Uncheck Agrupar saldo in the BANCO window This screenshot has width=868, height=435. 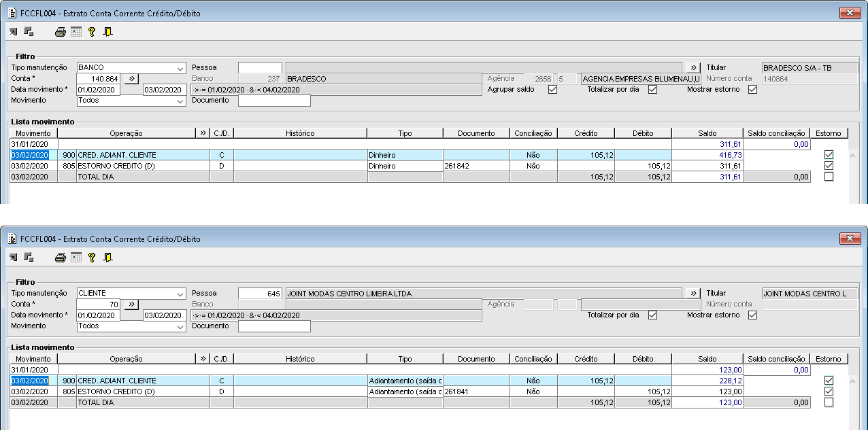click(552, 90)
